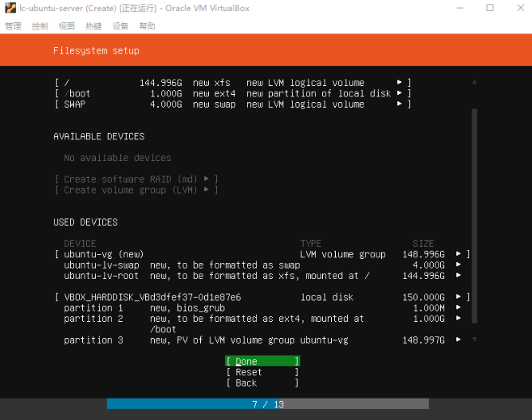Expand the ubuntu-lv-root row arrow
Image resolution: width=532 pixels, height=420 pixels.
459,275
